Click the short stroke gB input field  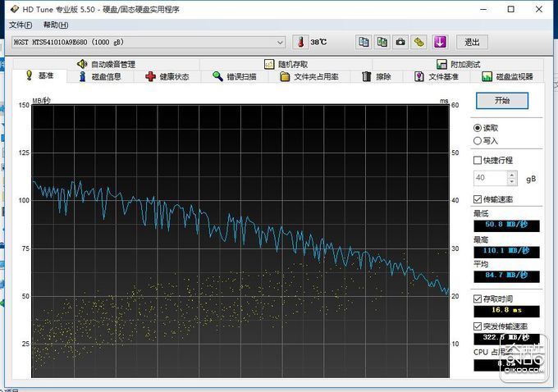[491, 178]
